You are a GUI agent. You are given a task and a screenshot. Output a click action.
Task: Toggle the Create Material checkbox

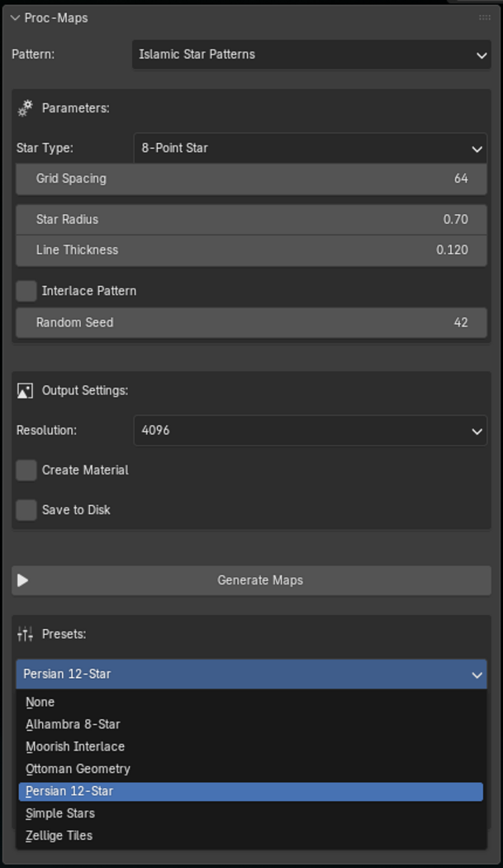tap(26, 470)
